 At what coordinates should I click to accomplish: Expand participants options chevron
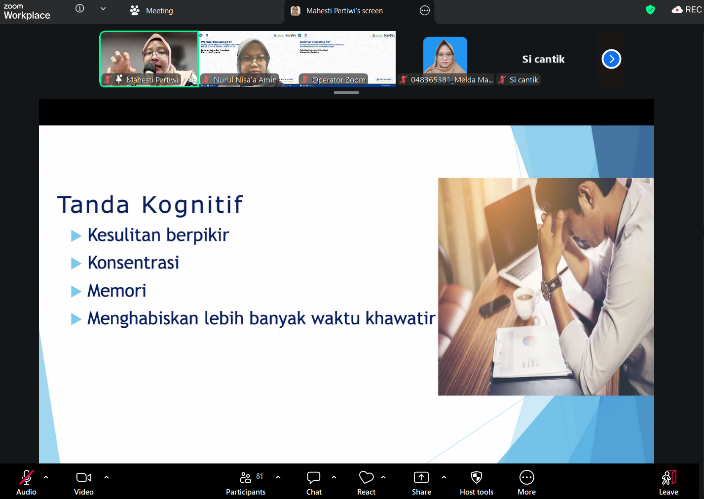(x=278, y=477)
